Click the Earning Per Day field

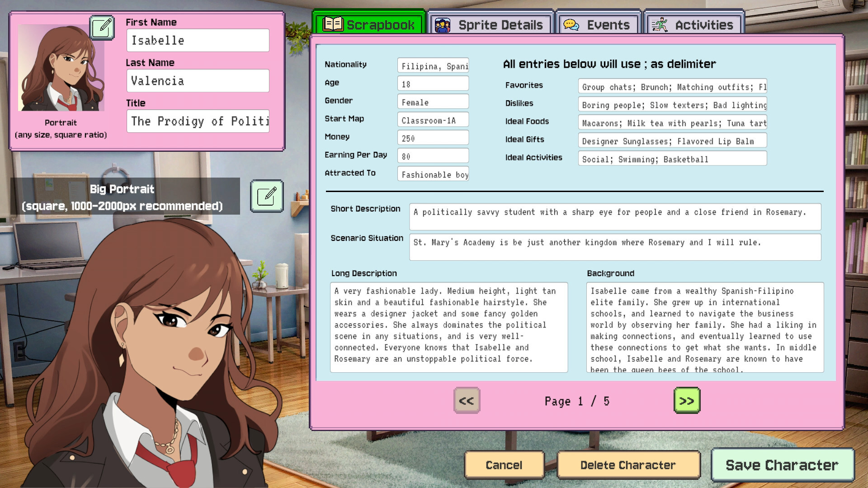[x=433, y=156]
